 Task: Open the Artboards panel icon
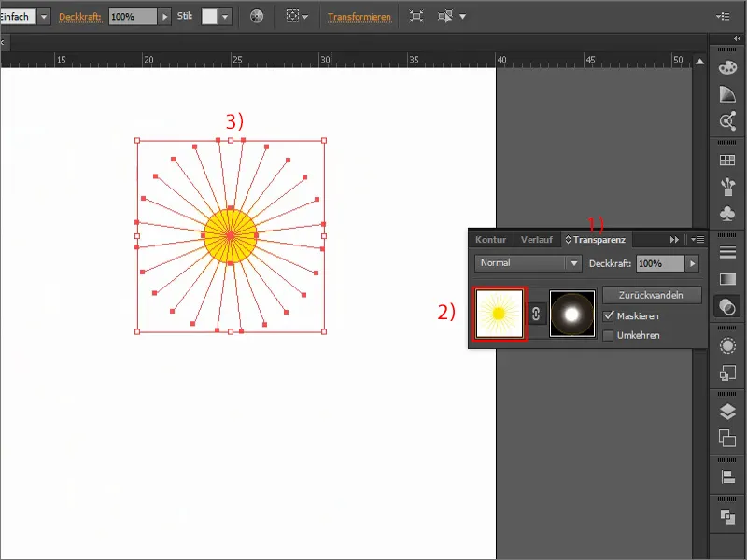click(x=727, y=438)
